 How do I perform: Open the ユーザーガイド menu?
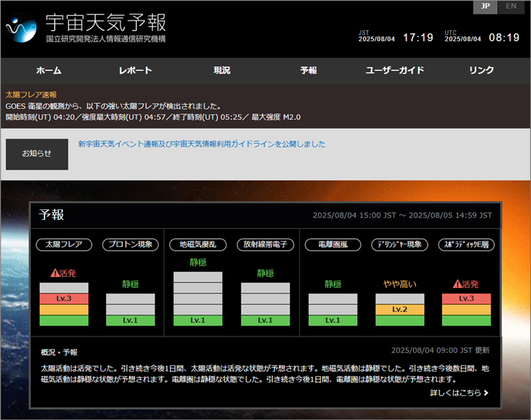(395, 70)
